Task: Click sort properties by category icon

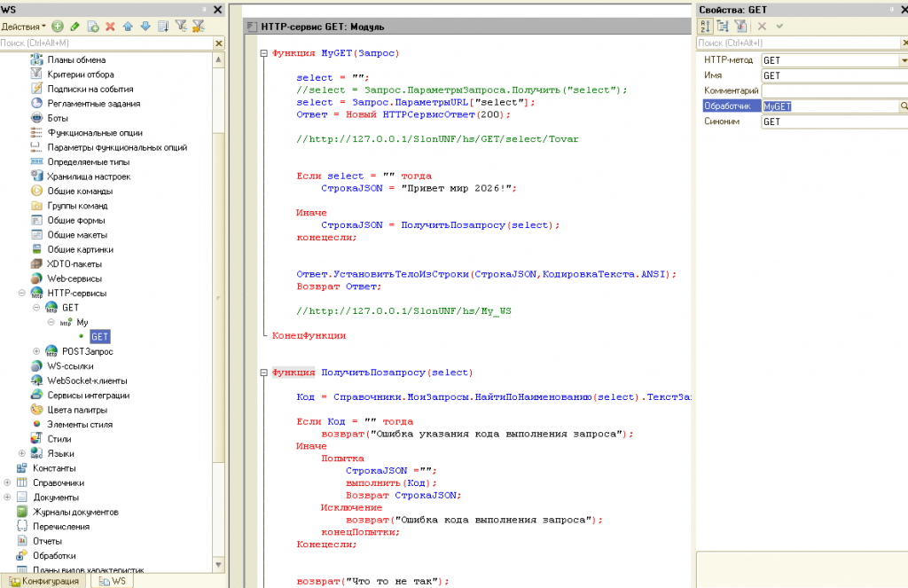Action: (723, 26)
